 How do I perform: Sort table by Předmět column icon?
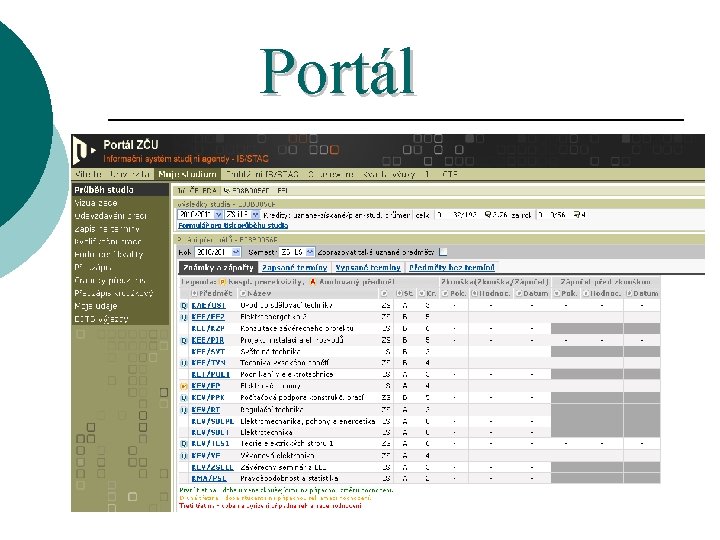point(194,293)
